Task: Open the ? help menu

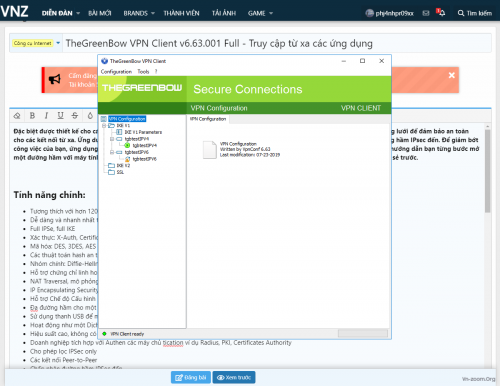Action: pos(156,72)
